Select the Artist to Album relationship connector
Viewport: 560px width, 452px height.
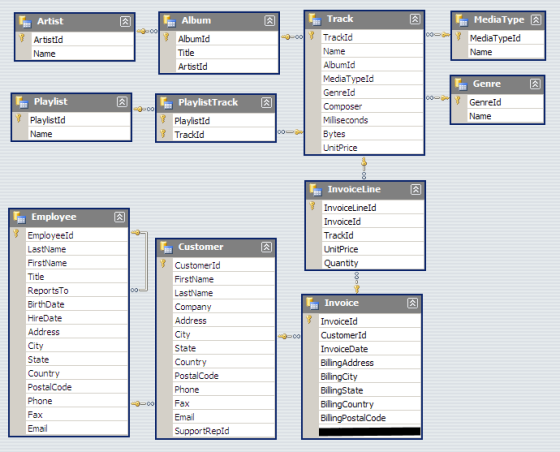(x=147, y=31)
